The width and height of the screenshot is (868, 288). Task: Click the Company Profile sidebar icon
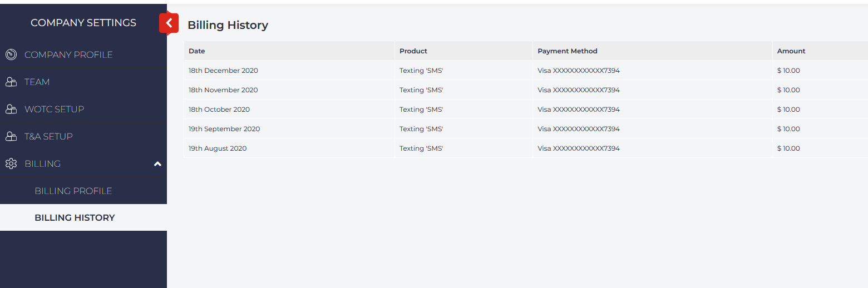tap(11, 54)
